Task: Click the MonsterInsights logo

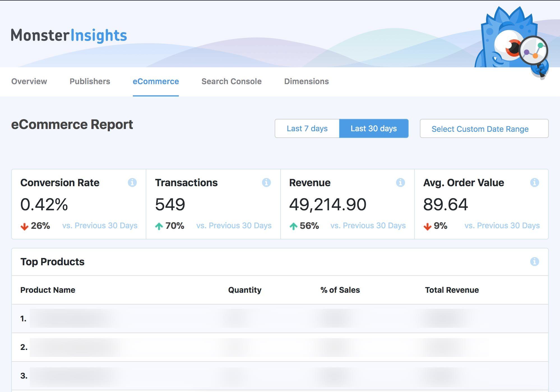Action: click(69, 35)
